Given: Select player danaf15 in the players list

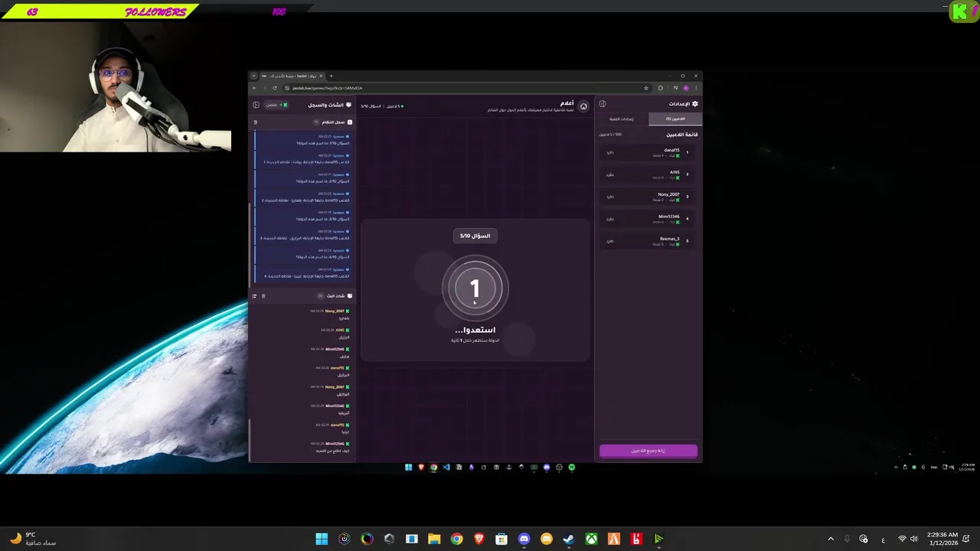Looking at the screenshot, I should click(648, 152).
